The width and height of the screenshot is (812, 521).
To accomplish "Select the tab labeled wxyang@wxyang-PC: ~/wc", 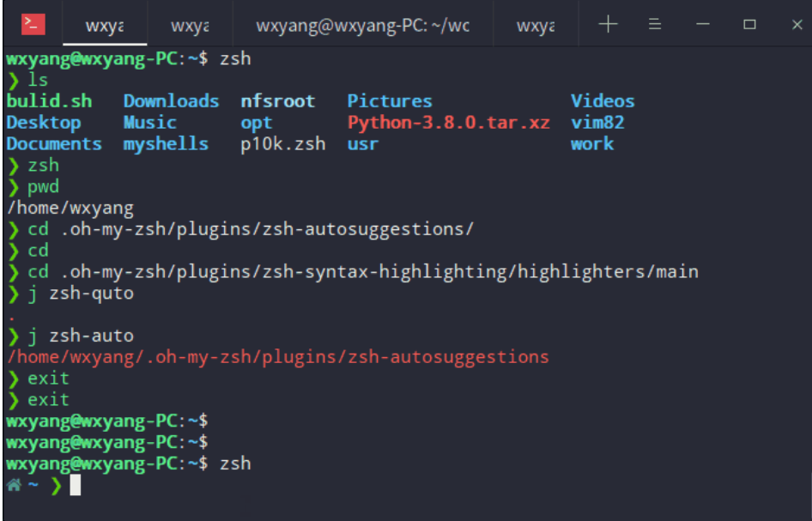I will point(365,24).
